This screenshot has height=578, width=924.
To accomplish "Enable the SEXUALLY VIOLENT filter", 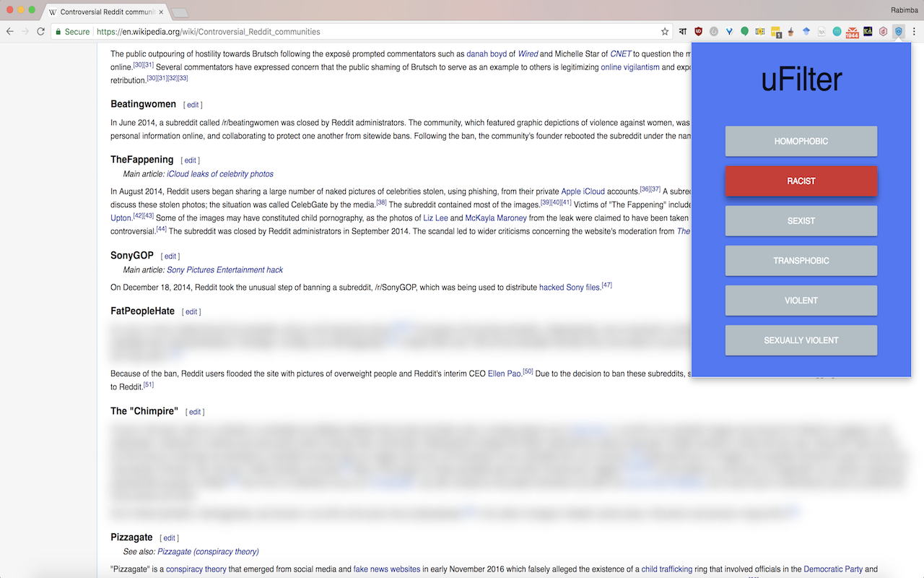I will (x=801, y=340).
